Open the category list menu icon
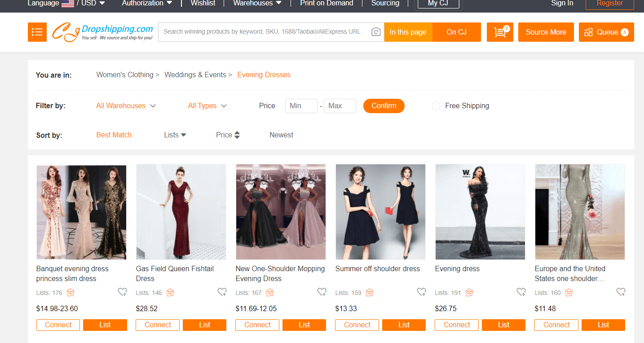The image size is (644, 343). coord(37,32)
